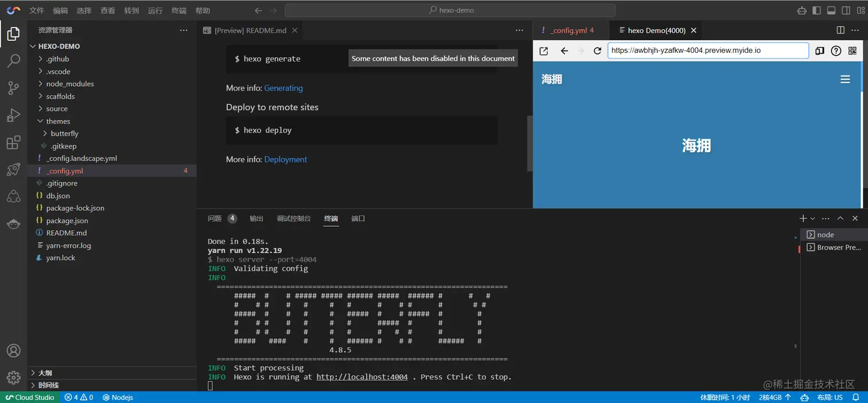The width and height of the screenshot is (868, 403).
Task: Go back in the preview browser
Action: pyautogui.click(x=564, y=51)
